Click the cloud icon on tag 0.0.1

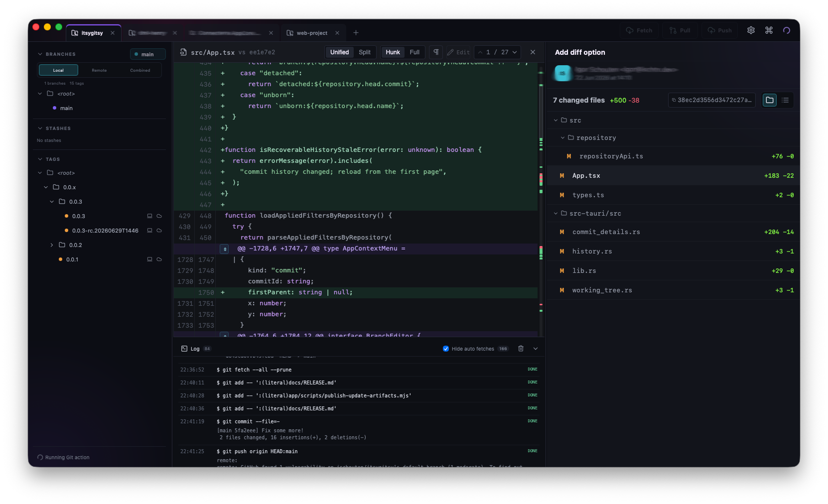point(159,259)
